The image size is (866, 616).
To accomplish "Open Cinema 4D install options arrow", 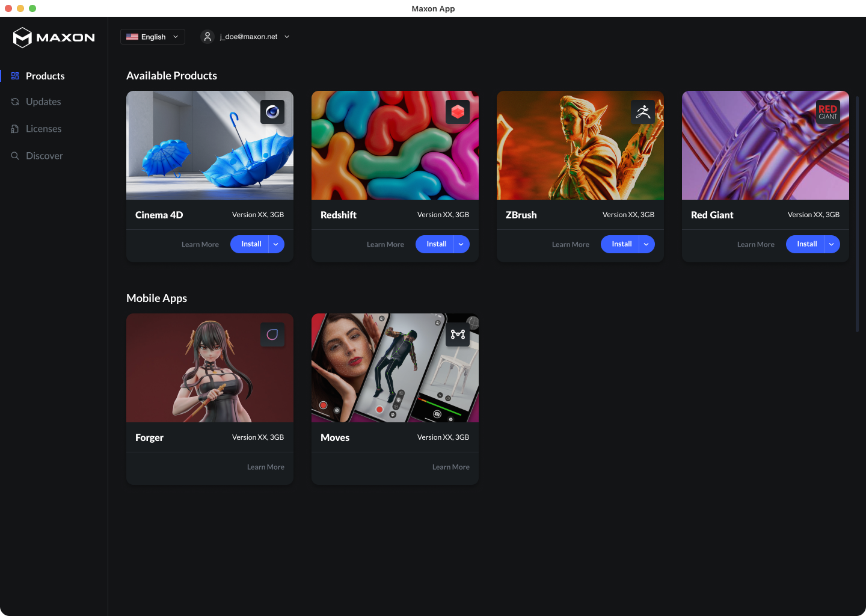I will click(276, 244).
